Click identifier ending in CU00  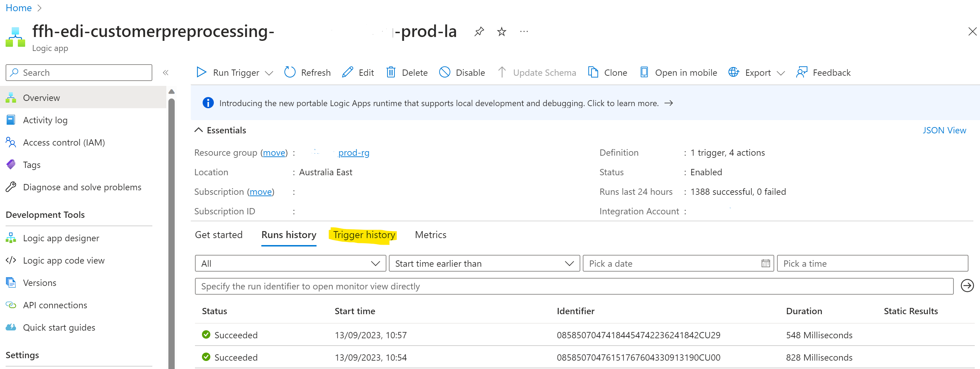638,357
